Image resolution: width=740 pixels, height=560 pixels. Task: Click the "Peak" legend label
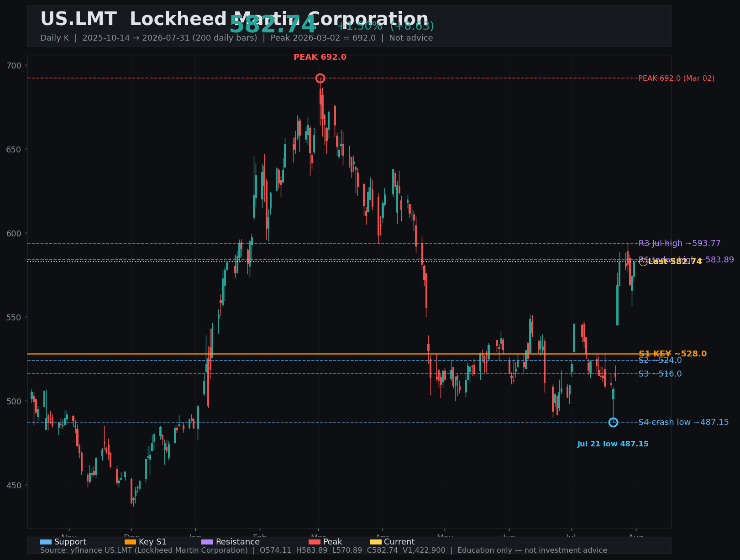point(333,542)
